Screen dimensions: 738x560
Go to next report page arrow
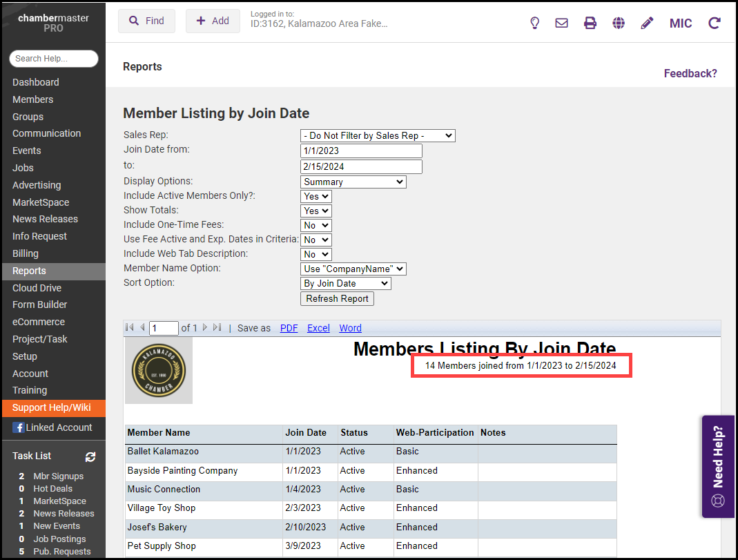tap(205, 328)
